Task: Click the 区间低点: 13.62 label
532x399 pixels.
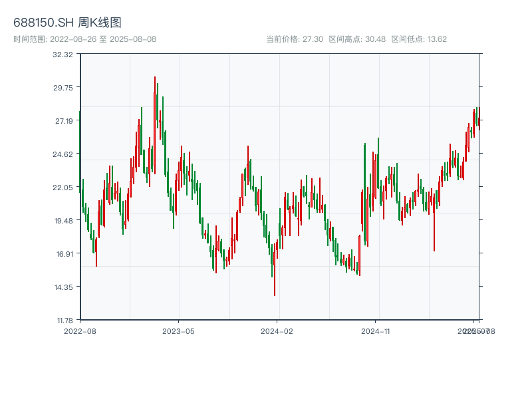Action: [419, 39]
